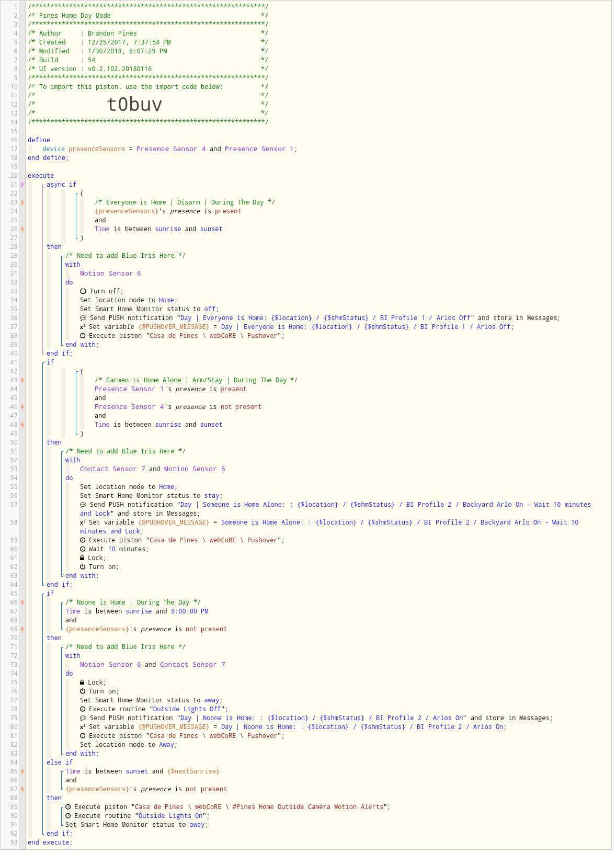The width and height of the screenshot is (616, 854).
Task: Select the 'Everyone is Home' comment
Action: [x=185, y=202]
